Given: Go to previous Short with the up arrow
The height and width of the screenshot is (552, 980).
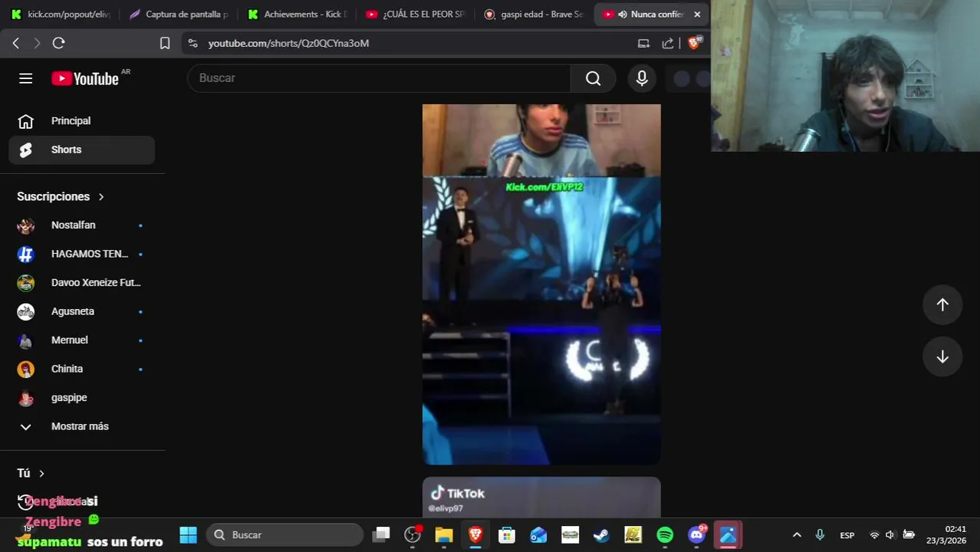Looking at the screenshot, I should (942, 304).
